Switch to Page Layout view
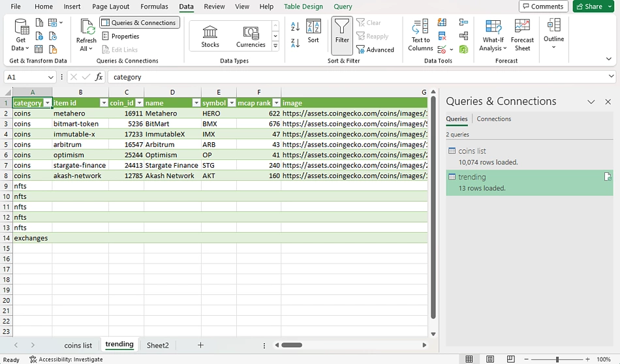 click(x=490, y=359)
